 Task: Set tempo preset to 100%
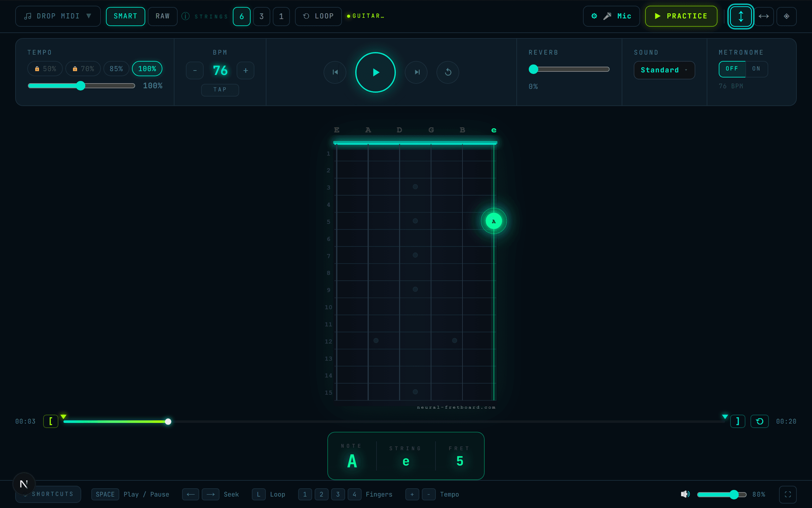tap(147, 69)
